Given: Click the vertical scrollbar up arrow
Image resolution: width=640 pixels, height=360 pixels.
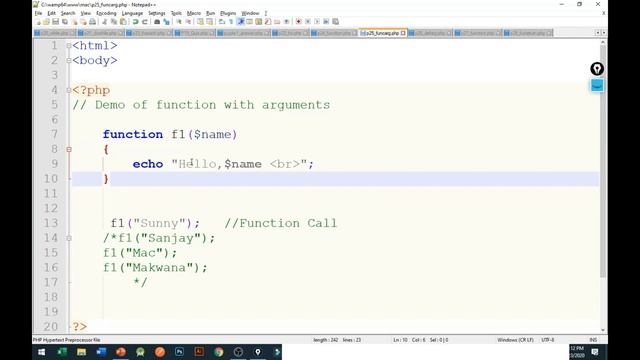Looking at the screenshot, I should tap(603, 42).
